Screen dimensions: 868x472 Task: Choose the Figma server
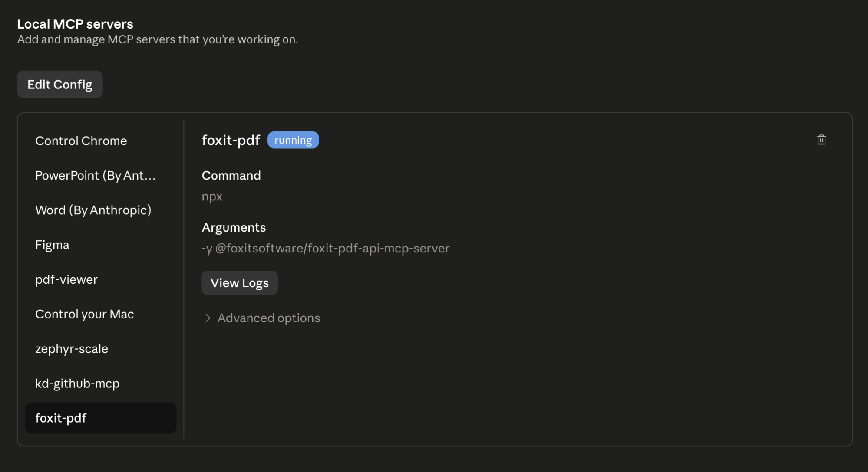pyautogui.click(x=100, y=245)
